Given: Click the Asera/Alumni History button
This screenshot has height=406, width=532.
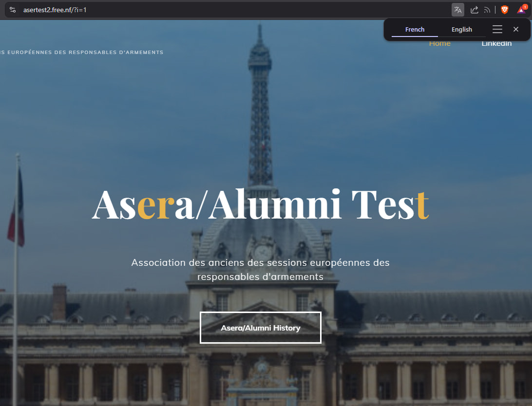Looking at the screenshot, I should click(x=261, y=328).
